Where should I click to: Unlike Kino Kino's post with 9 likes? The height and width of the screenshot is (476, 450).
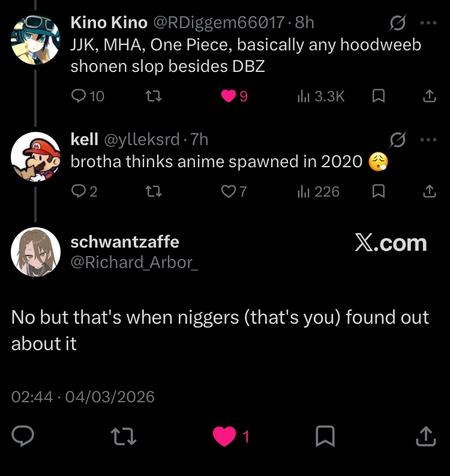point(229,96)
